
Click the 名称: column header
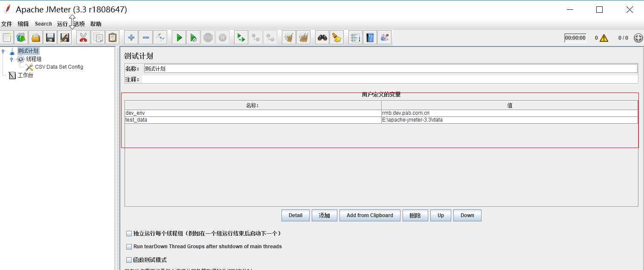[x=253, y=105]
